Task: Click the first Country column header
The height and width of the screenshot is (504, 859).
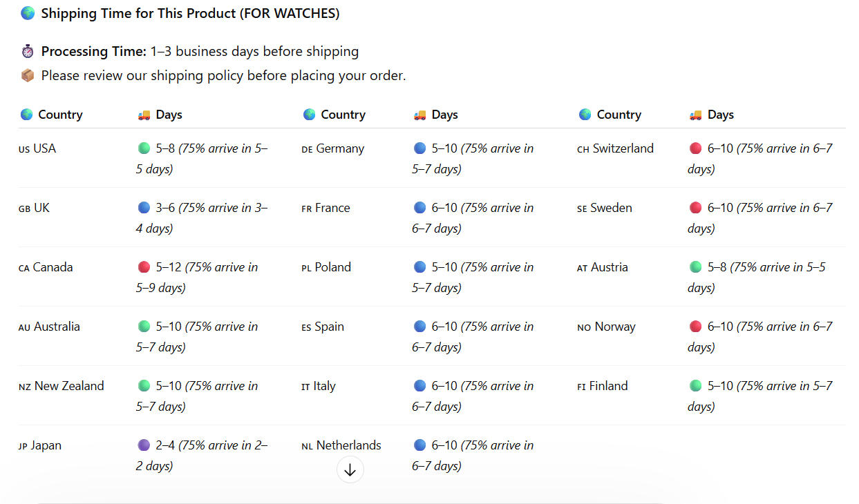Action: (59, 115)
